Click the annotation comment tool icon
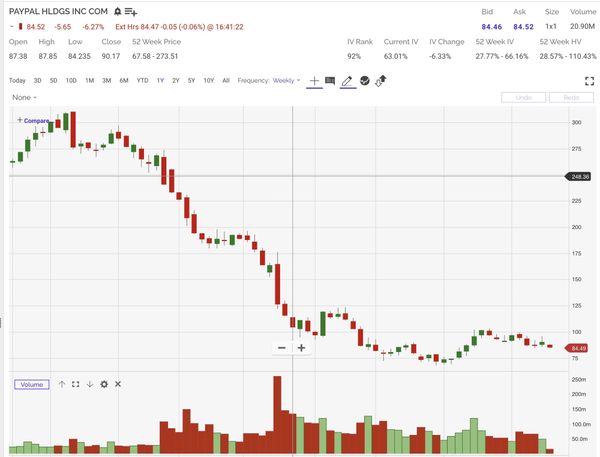The width and height of the screenshot is (600, 457). coord(329,80)
